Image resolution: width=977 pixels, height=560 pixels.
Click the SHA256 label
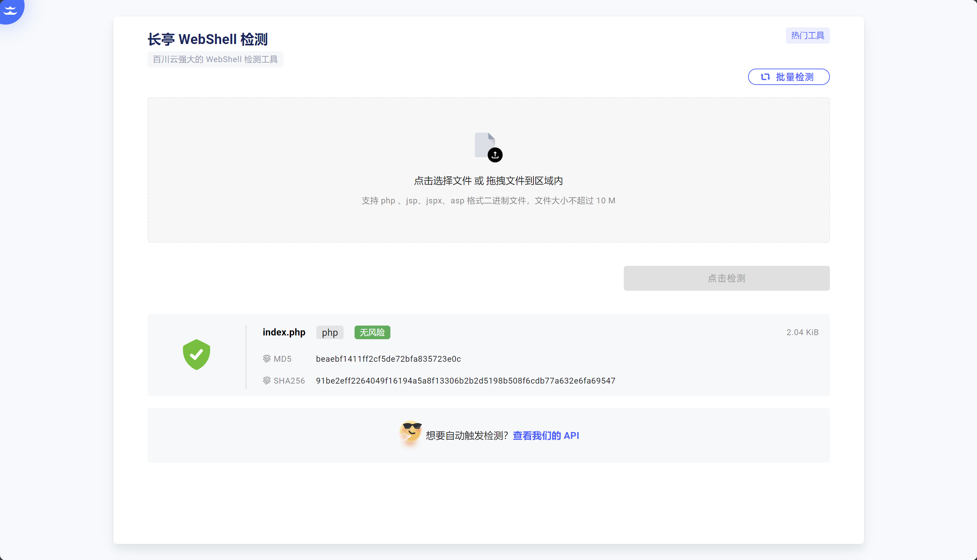click(x=289, y=381)
